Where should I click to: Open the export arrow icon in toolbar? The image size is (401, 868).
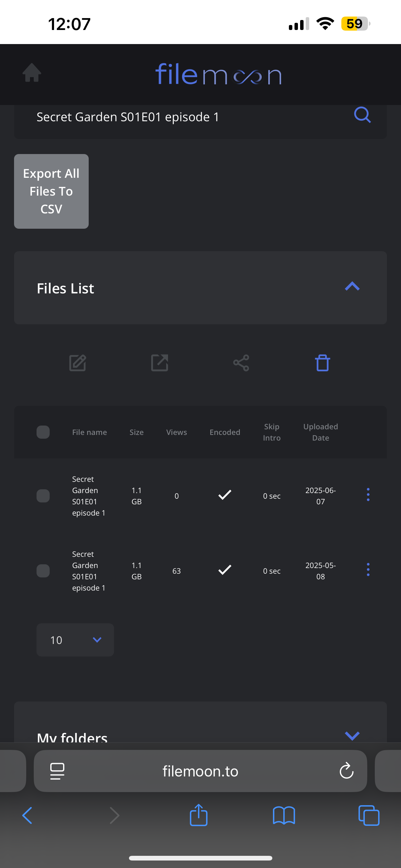click(160, 363)
